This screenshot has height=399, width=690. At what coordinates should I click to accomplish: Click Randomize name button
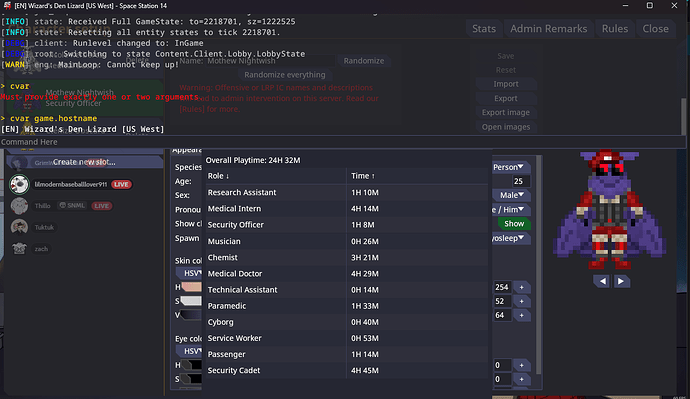pos(363,61)
